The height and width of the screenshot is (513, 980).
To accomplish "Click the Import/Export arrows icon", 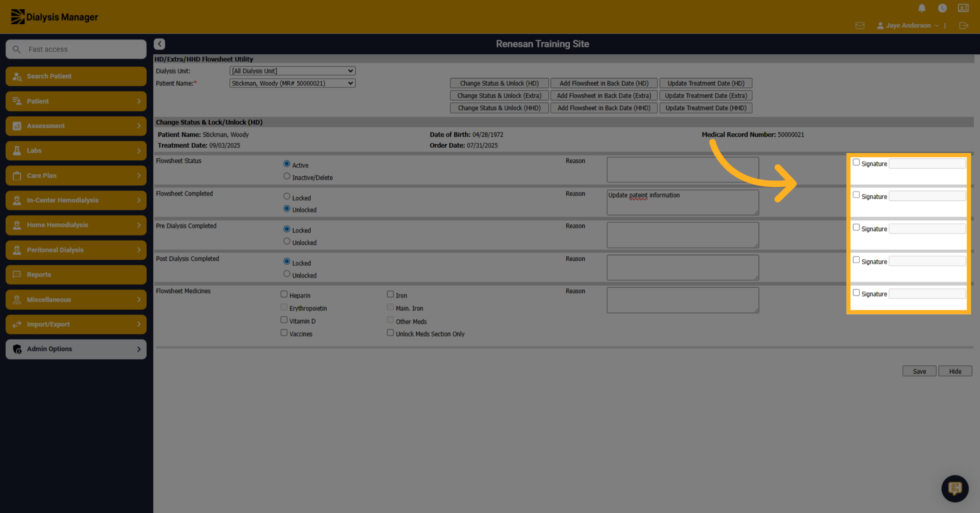I will coord(17,324).
